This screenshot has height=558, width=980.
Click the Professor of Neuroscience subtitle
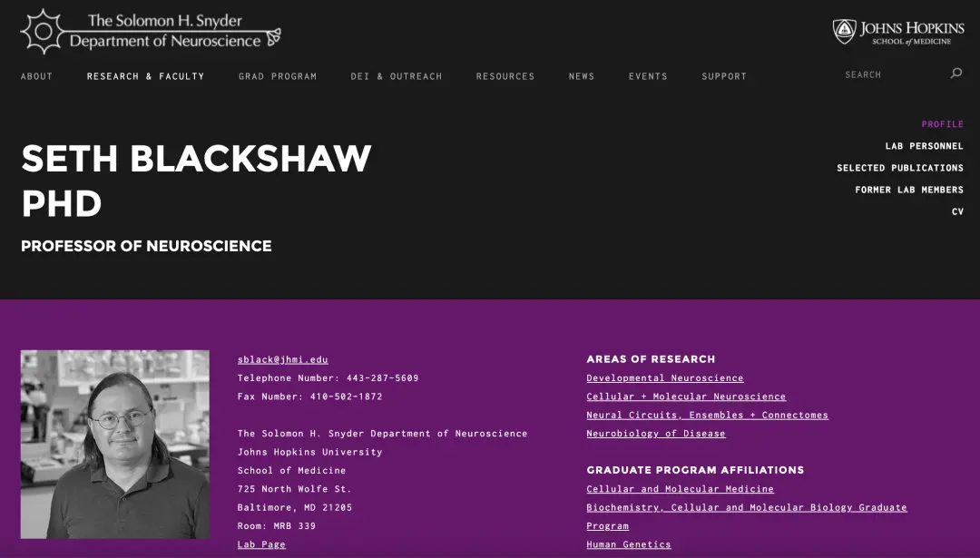tap(146, 246)
